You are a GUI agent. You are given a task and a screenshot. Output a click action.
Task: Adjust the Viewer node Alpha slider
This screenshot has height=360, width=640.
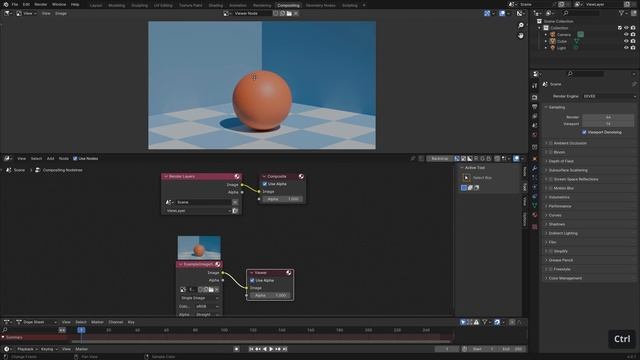[270, 295]
